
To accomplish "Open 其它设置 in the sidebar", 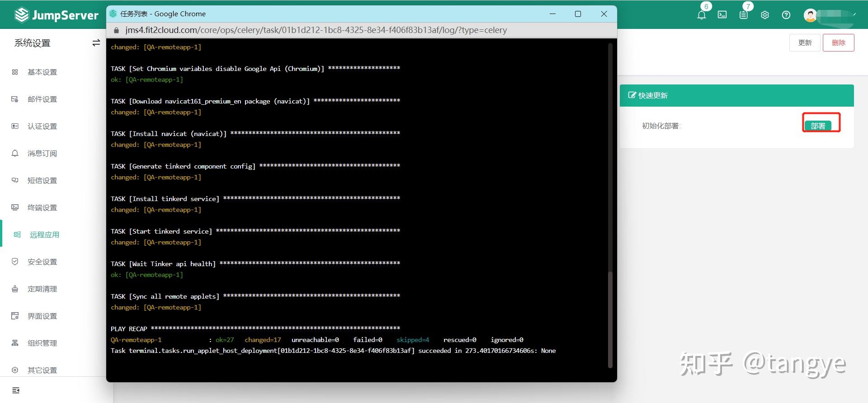I will pos(42,370).
